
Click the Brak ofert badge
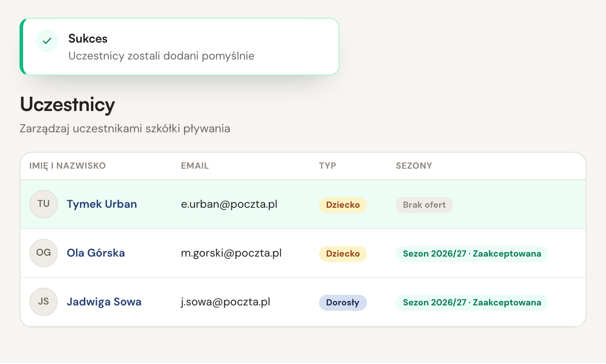pyautogui.click(x=424, y=205)
